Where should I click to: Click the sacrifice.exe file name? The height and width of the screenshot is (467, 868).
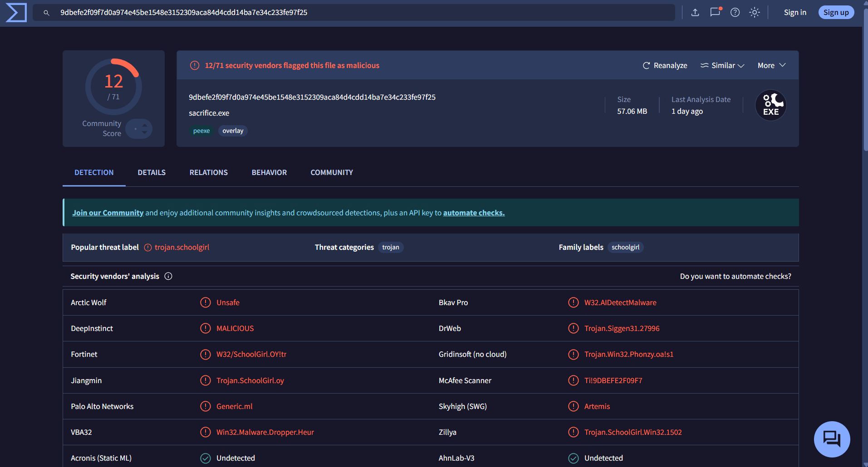(209, 113)
